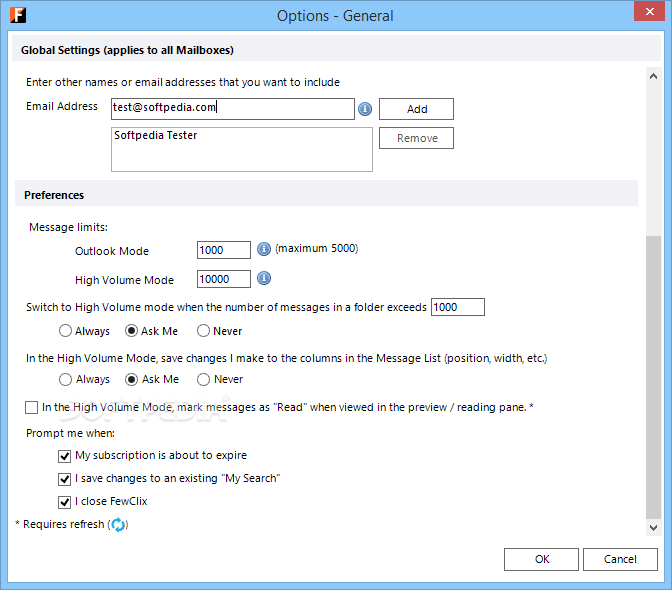Select Ask Me for saving Message List column changes

click(x=131, y=379)
